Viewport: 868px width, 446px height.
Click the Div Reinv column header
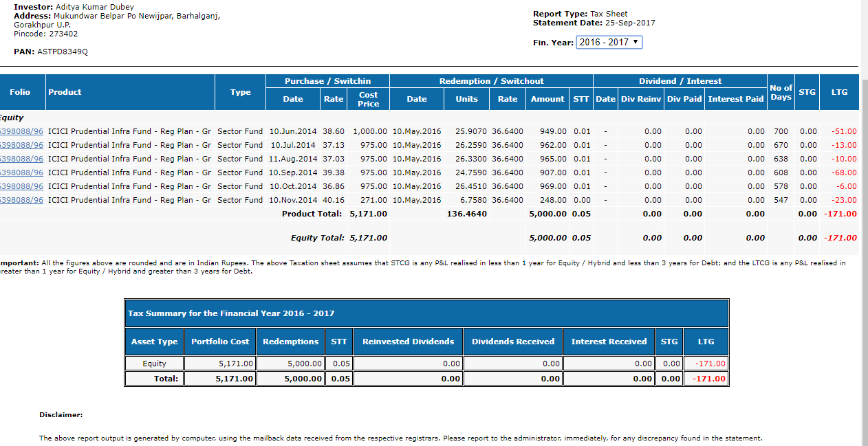pyautogui.click(x=641, y=99)
